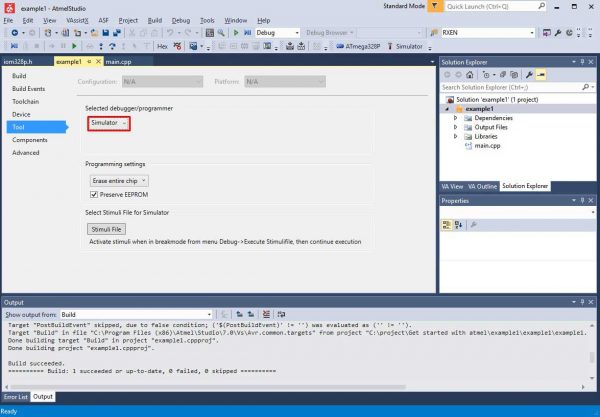The height and width of the screenshot is (417, 600).
Task: Click Start Debugging and Break icon
Action: pyautogui.click(x=248, y=33)
